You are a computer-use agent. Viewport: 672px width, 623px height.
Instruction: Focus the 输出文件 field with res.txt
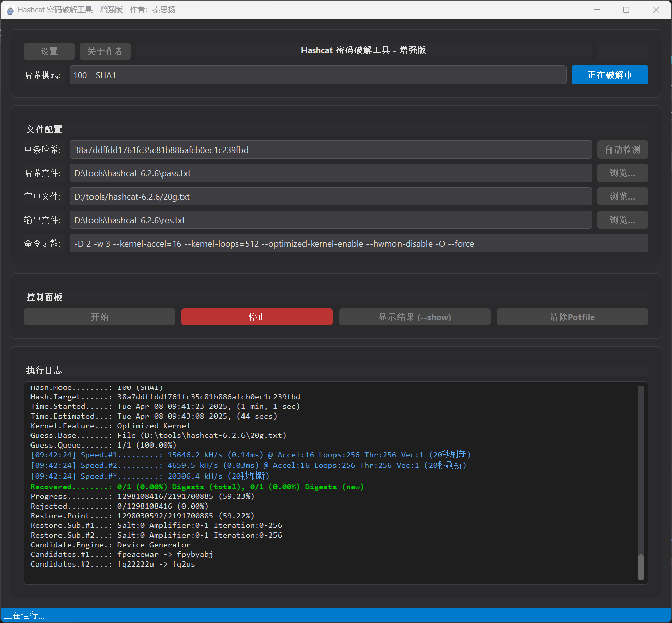pos(331,220)
